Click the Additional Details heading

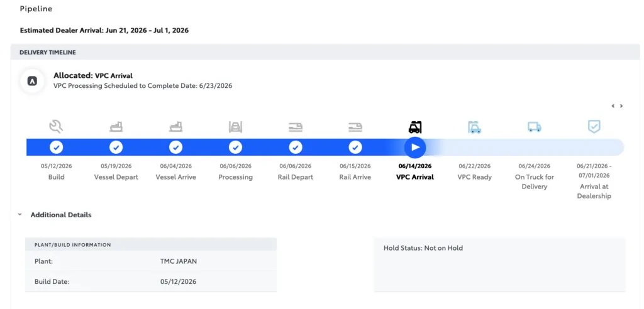click(x=61, y=215)
